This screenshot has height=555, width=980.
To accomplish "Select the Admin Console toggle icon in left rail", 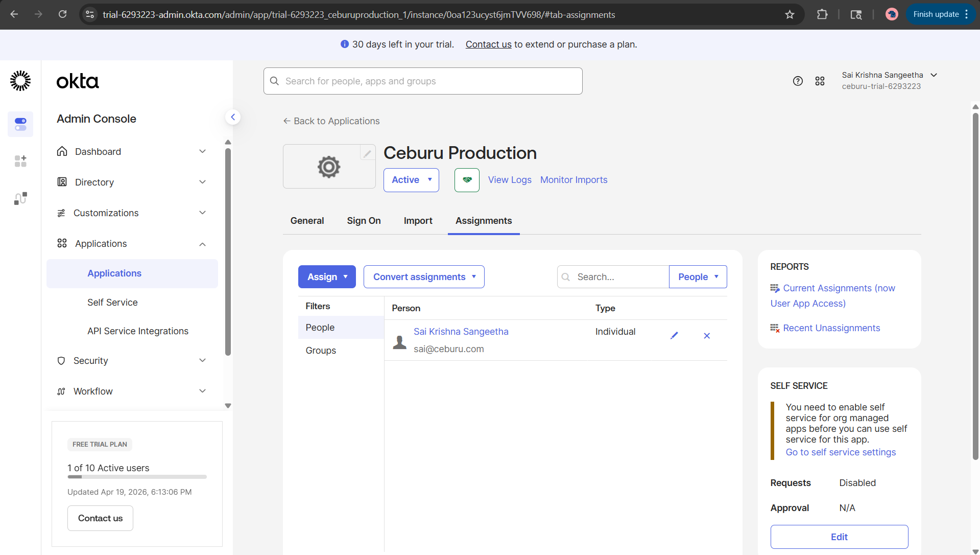I will coord(20,124).
